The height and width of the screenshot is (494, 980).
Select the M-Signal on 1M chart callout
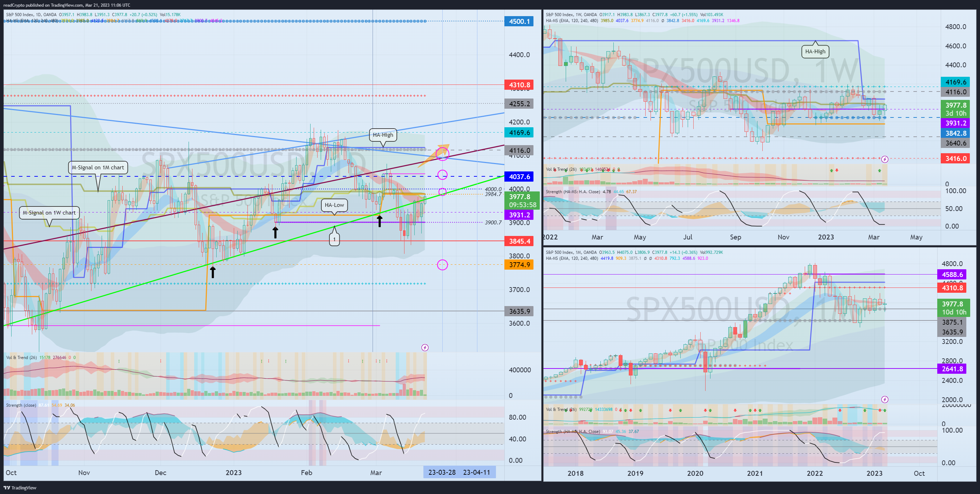point(98,168)
